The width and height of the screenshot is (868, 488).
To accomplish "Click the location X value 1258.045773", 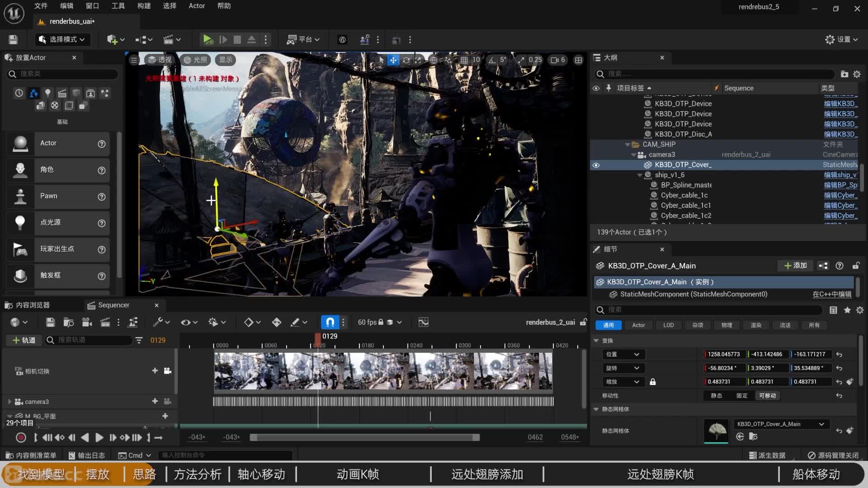I will 724,354.
